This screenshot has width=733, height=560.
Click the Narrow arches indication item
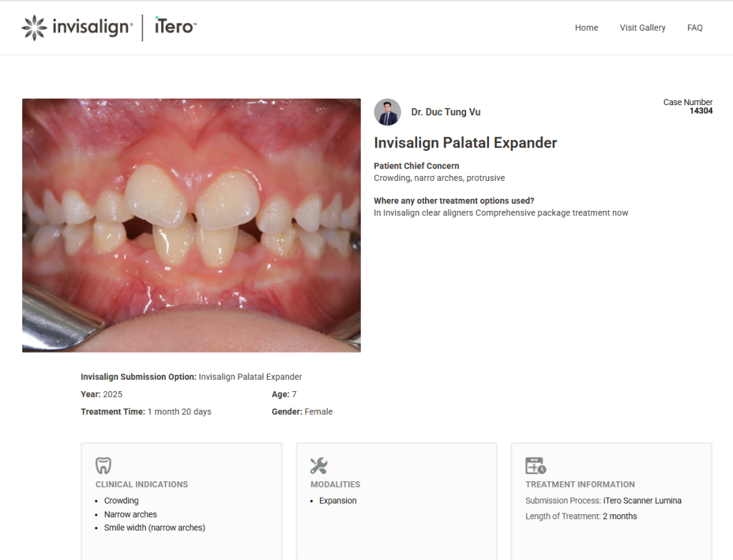click(x=130, y=514)
